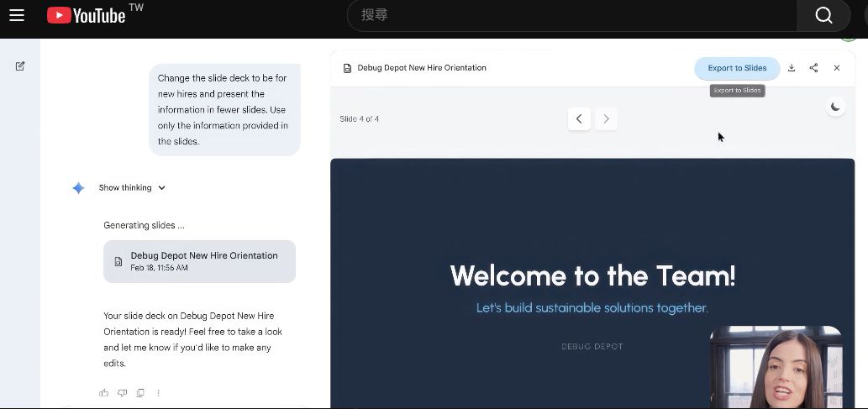Click the Slide 4 of 4 indicator
The width and height of the screenshot is (868, 409).
pos(360,119)
